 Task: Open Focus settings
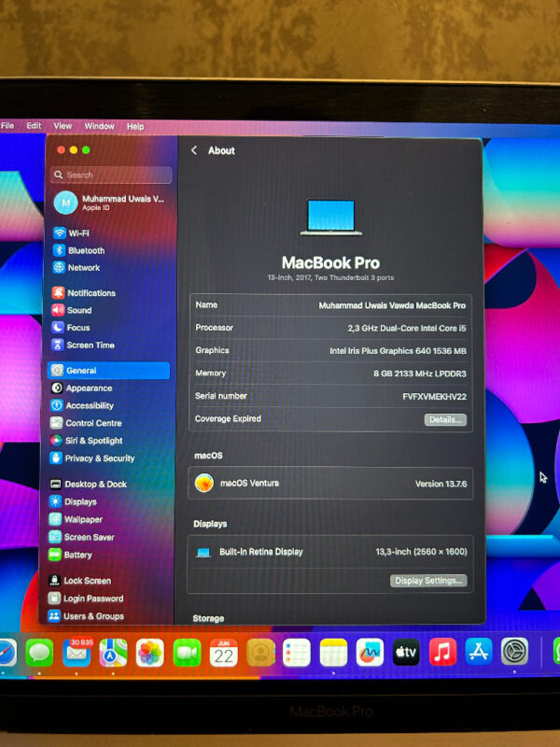(71, 328)
